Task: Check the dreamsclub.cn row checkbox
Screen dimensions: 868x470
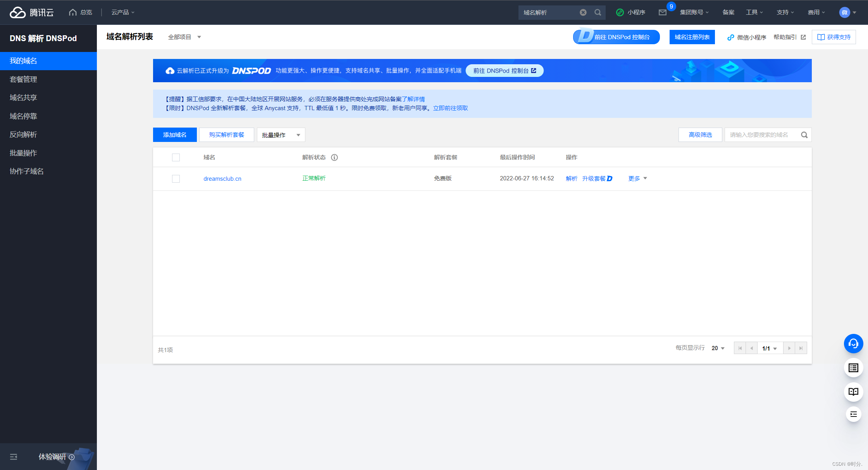Action: (176, 179)
